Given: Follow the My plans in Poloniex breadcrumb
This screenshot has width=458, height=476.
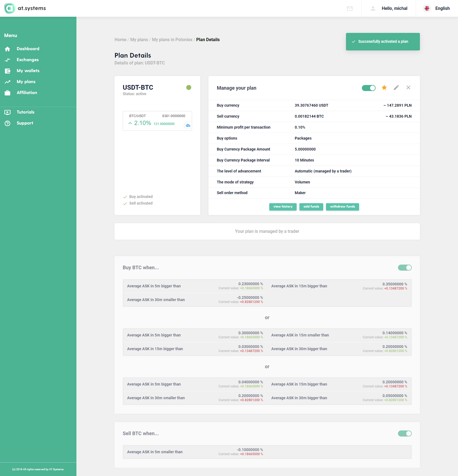Looking at the screenshot, I should (x=172, y=40).
